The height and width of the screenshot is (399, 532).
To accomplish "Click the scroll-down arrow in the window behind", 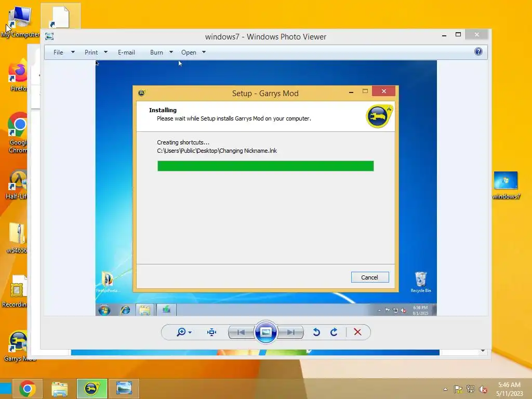I will coord(483,351).
